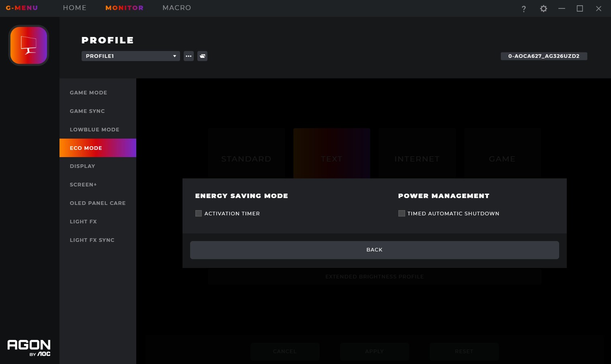The height and width of the screenshot is (364, 611).
Task: Close the G-Menu window
Action: [599, 8]
